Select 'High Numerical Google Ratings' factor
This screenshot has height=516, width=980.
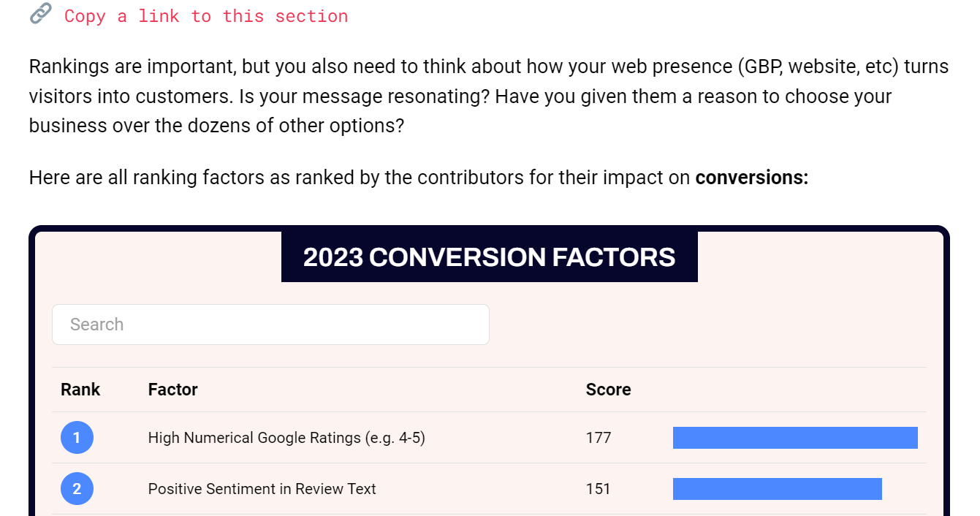point(286,438)
